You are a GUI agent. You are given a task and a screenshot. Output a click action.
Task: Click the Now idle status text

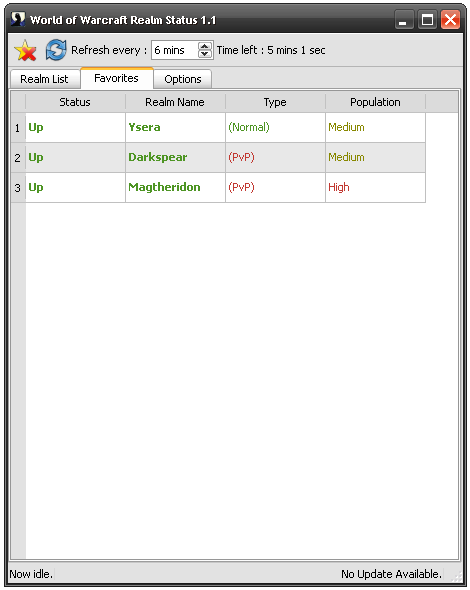(x=31, y=574)
